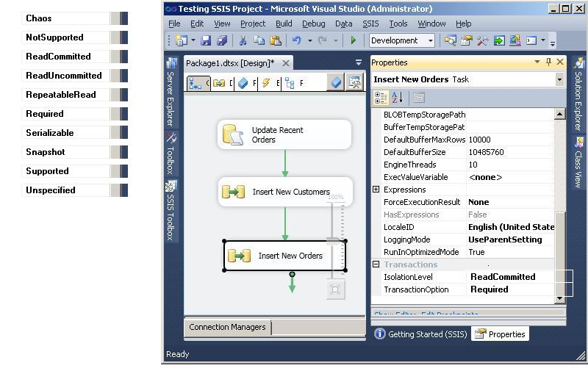Expand the Expressions property group
This screenshot has height=371, width=588.
376,190
